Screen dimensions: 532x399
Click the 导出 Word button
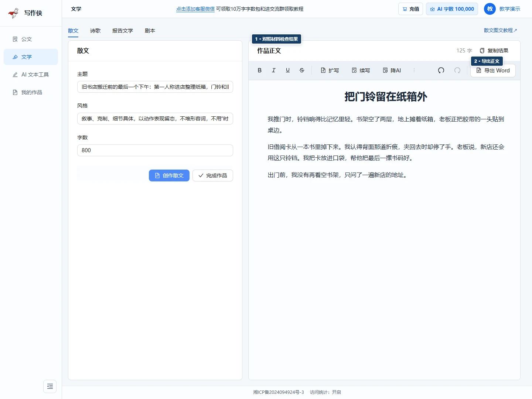tap(493, 71)
